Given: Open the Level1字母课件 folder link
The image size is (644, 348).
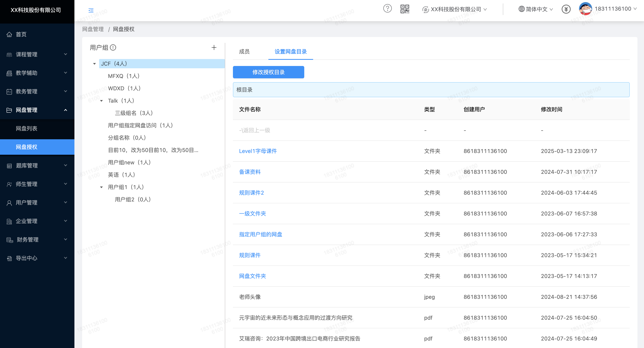Looking at the screenshot, I should pos(258,151).
